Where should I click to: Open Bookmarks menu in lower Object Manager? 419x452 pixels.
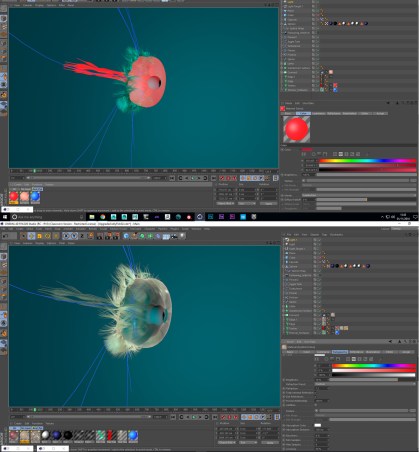[x=336, y=235]
